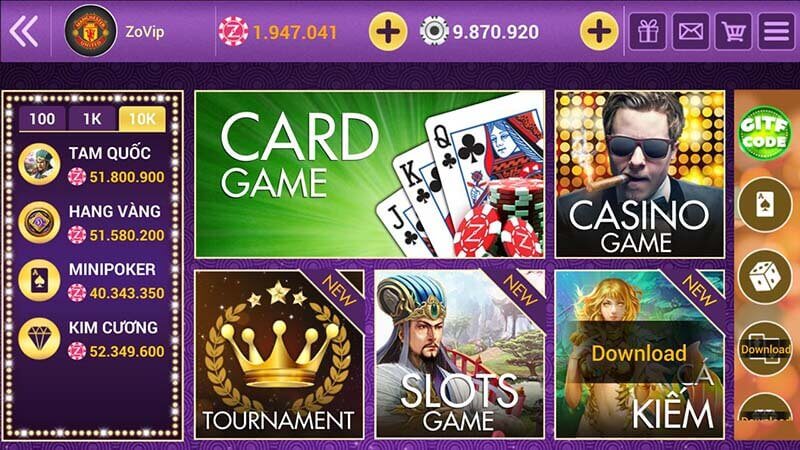Open the mail envelope inbox
The image size is (800, 450).
click(690, 31)
